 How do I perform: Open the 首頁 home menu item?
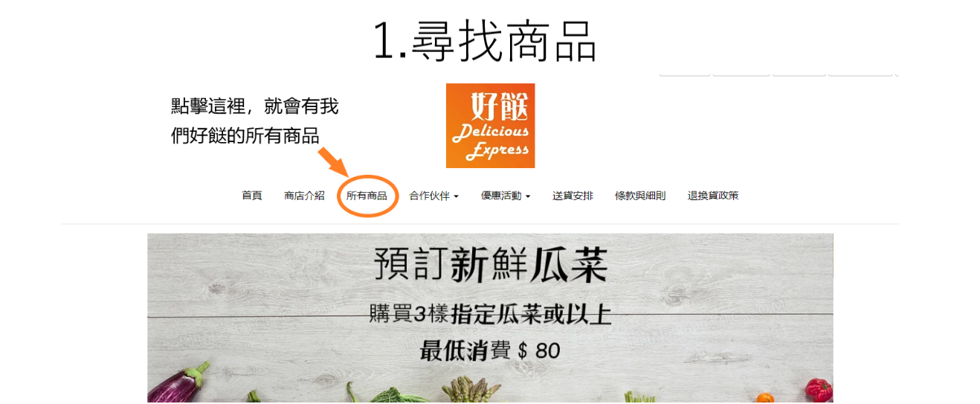(x=252, y=196)
